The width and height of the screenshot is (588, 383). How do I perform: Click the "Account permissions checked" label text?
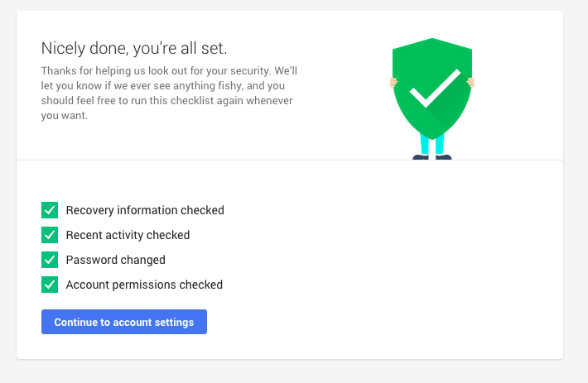(144, 285)
